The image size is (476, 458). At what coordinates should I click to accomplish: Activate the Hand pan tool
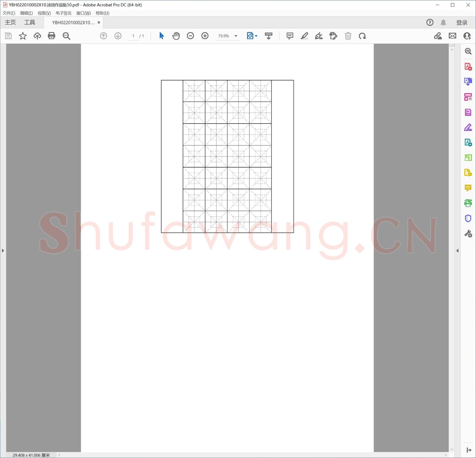[176, 36]
